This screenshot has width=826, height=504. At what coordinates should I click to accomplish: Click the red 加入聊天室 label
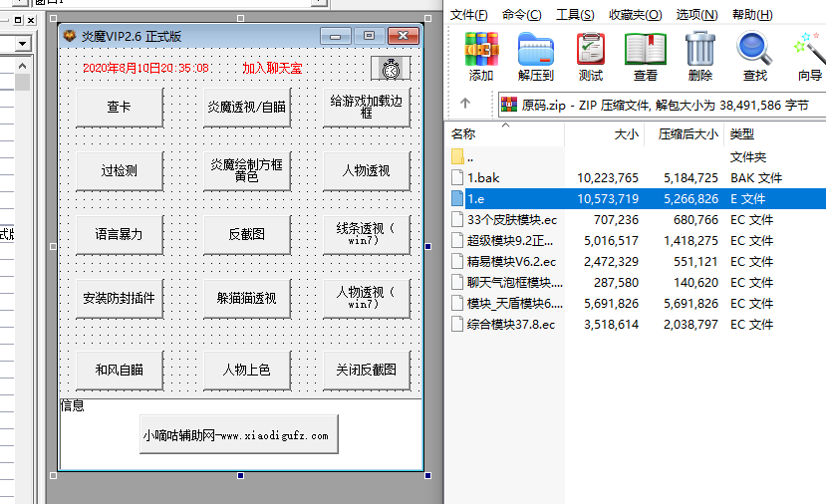[x=272, y=69]
